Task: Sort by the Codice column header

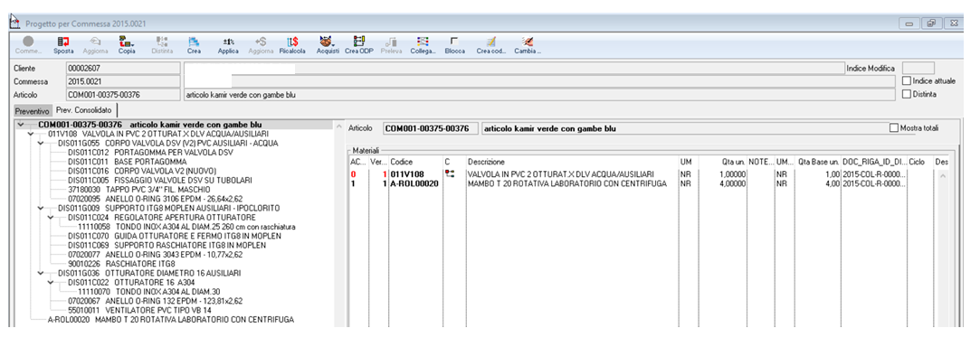Action: (x=415, y=162)
